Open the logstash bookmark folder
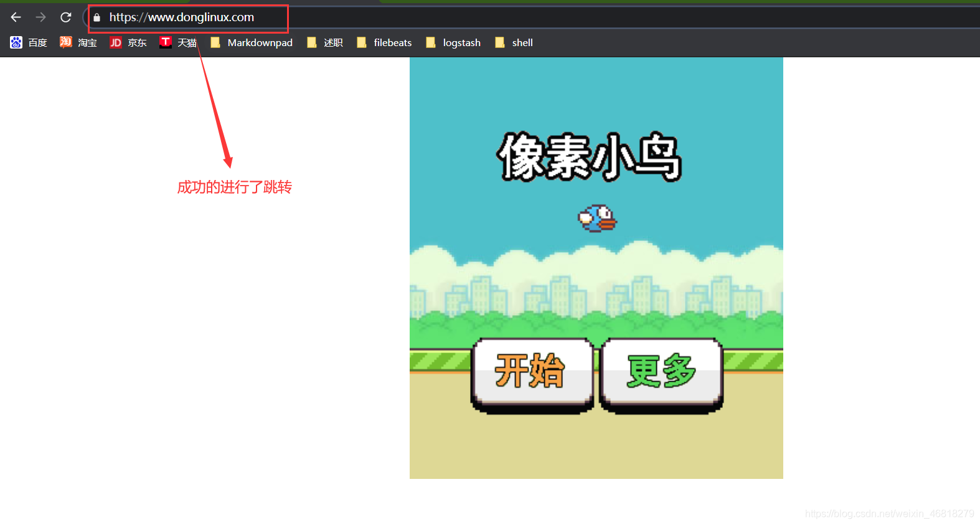 point(453,42)
